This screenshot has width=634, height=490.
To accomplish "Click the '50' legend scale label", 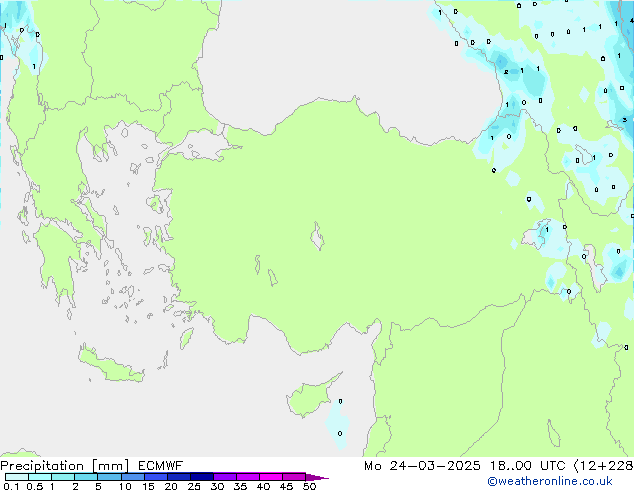I will point(309,486).
